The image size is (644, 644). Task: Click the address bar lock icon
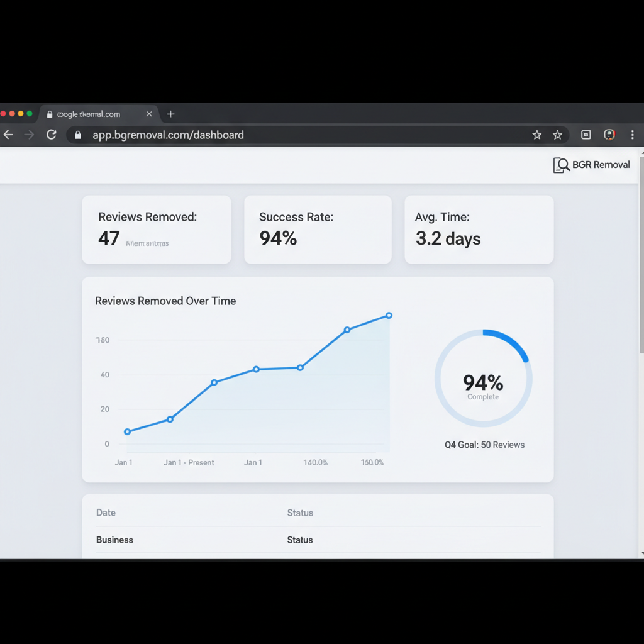(x=78, y=135)
